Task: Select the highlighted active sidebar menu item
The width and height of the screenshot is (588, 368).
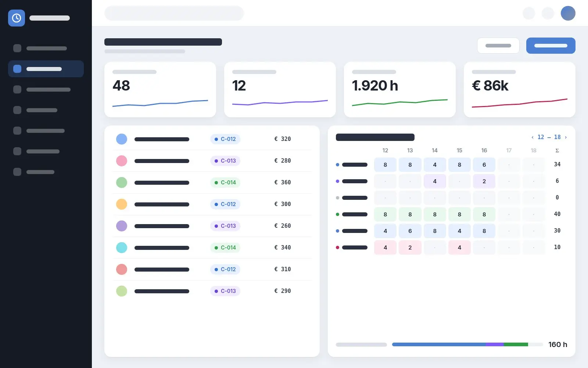Action: point(46,69)
